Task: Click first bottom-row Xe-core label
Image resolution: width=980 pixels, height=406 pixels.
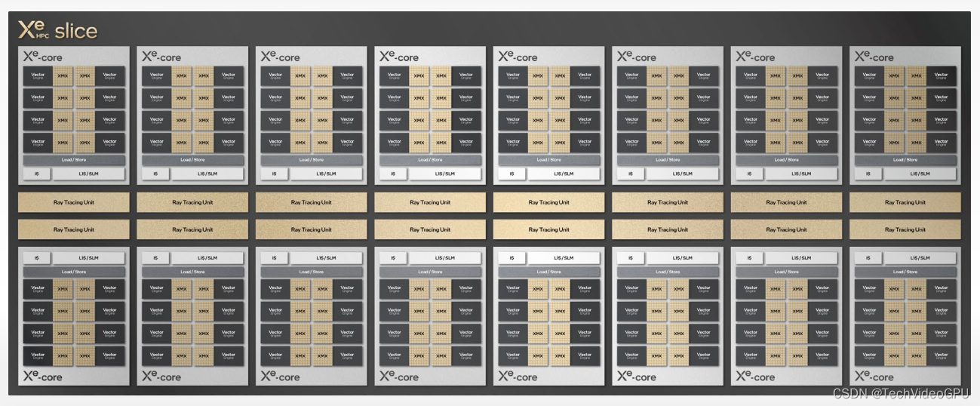Action: click(x=43, y=377)
